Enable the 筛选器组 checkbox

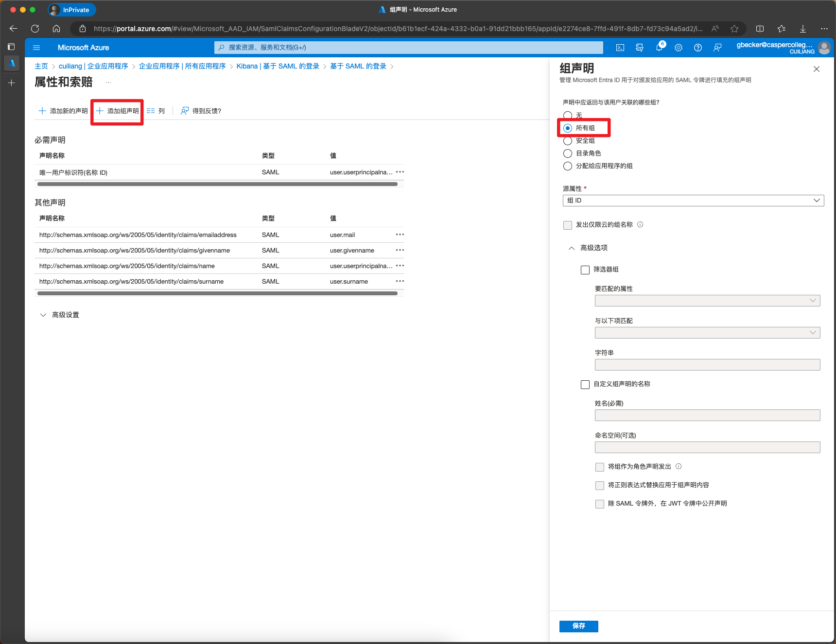585,270
